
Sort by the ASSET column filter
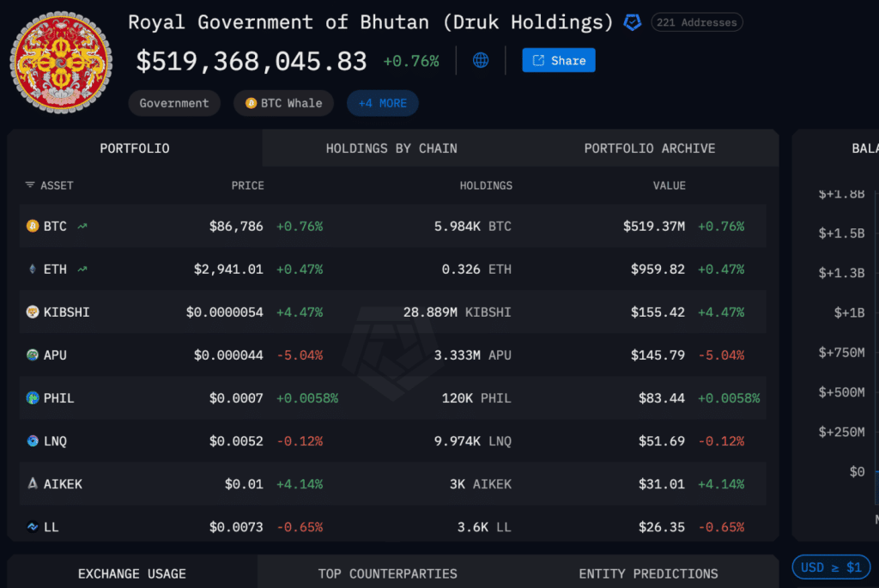(49, 185)
